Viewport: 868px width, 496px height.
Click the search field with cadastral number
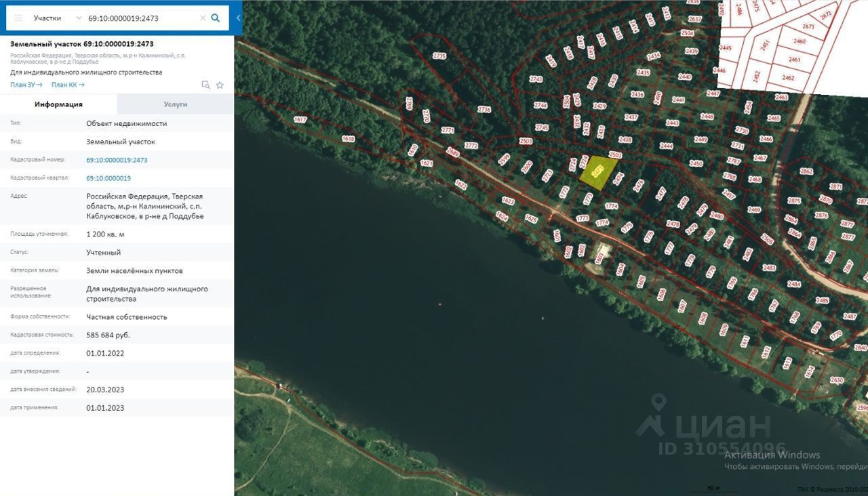click(x=140, y=18)
